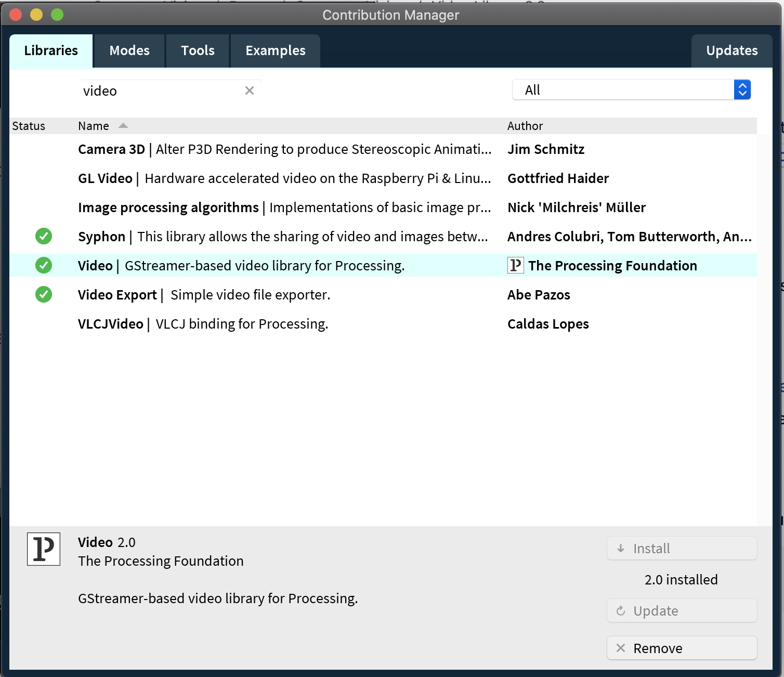
Task: Sort by the Author column header
Action: (525, 126)
